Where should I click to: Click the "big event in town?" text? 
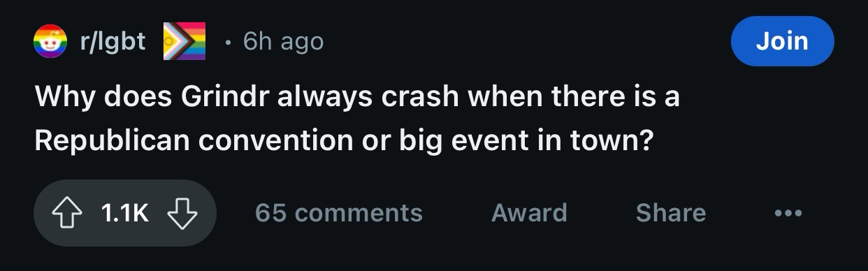pos(526,142)
